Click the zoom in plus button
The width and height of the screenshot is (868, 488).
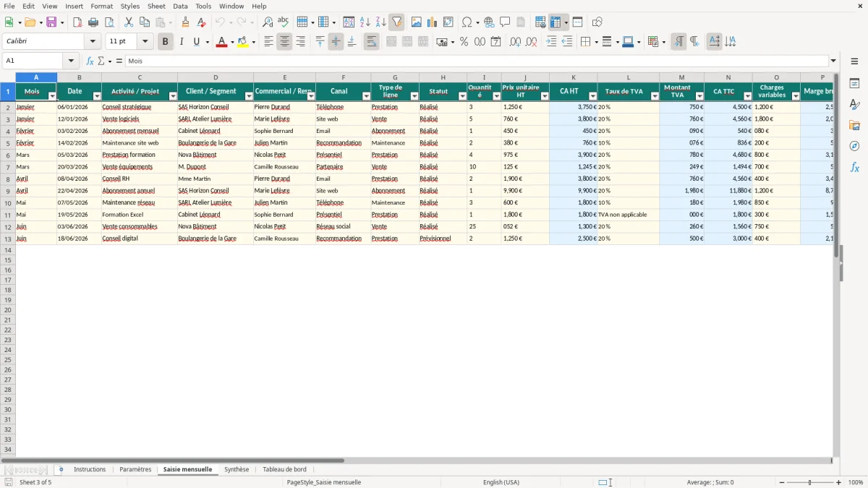(x=839, y=482)
